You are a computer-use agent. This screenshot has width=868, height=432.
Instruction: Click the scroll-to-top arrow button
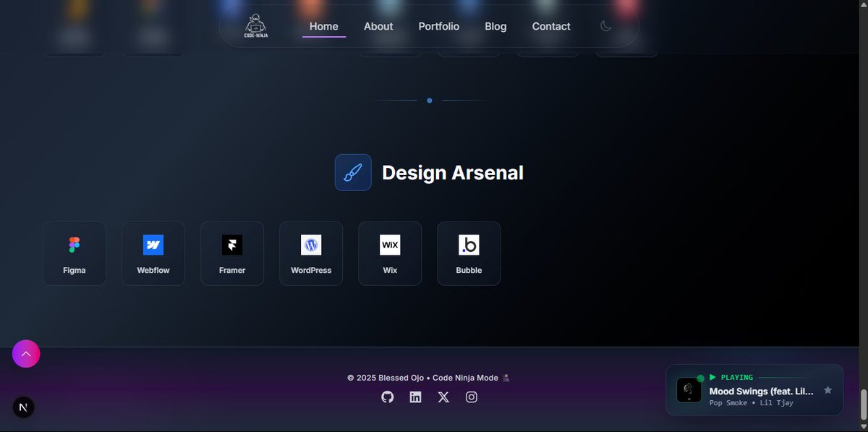point(26,354)
